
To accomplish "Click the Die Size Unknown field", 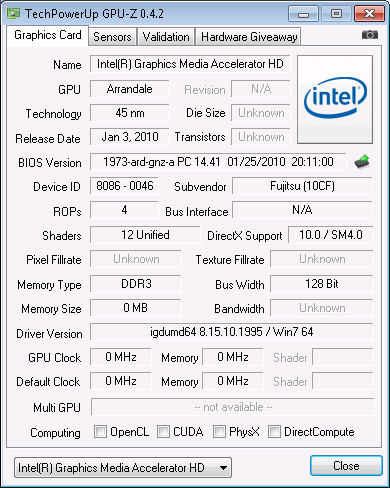I will click(261, 113).
